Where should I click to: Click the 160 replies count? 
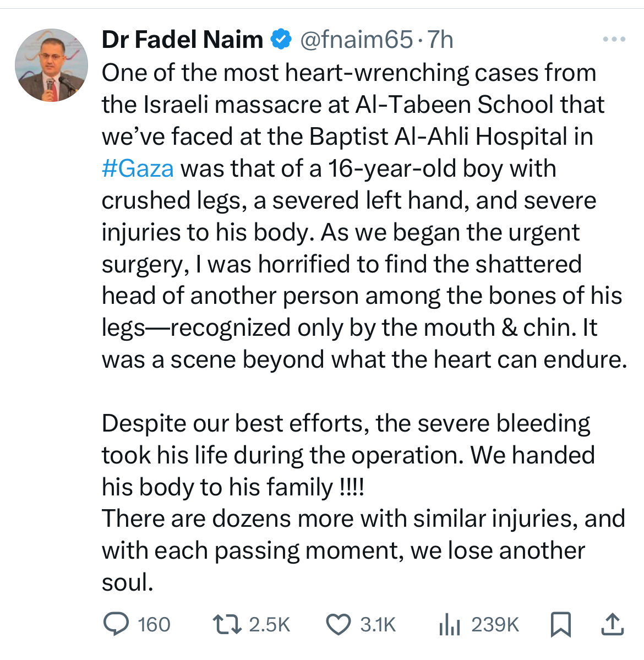[154, 625]
